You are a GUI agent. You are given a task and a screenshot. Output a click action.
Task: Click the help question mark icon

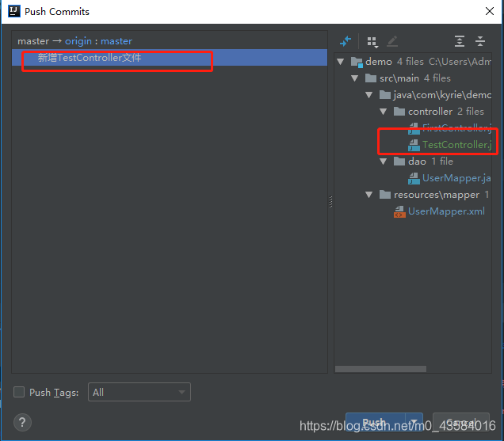[x=22, y=422]
